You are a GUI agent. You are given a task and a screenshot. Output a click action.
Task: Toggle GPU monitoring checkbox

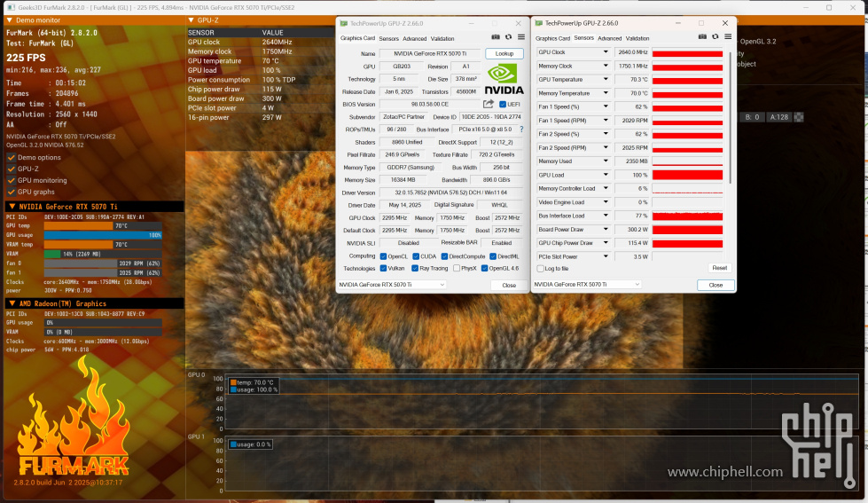(11, 181)
